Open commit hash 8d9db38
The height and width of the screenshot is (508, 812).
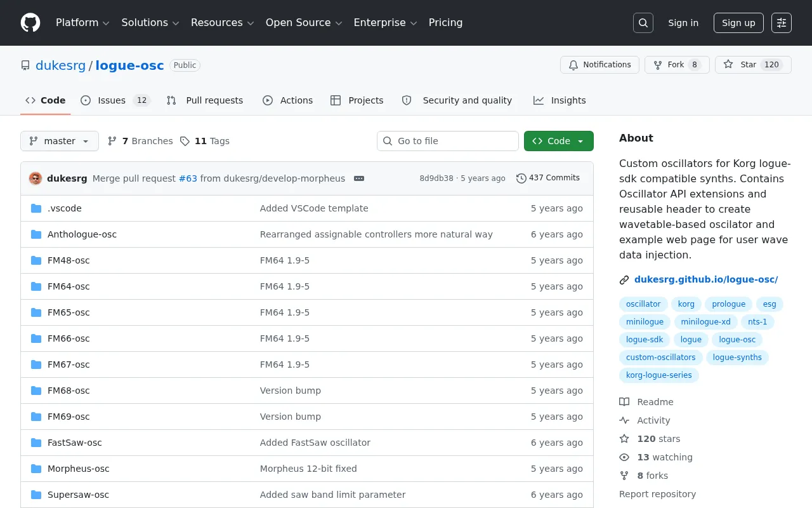point(436,178)
